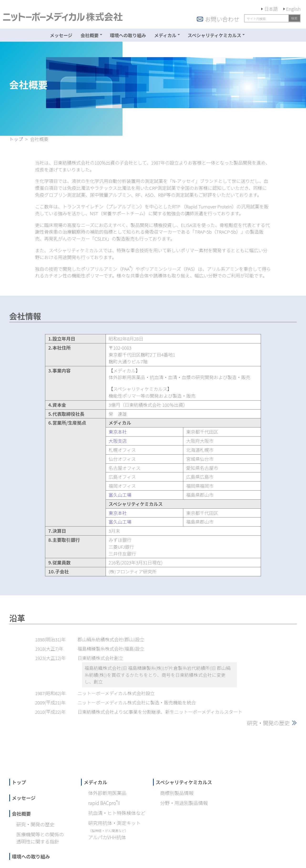Open footer rapid BACpro II link

click(104, 803)
